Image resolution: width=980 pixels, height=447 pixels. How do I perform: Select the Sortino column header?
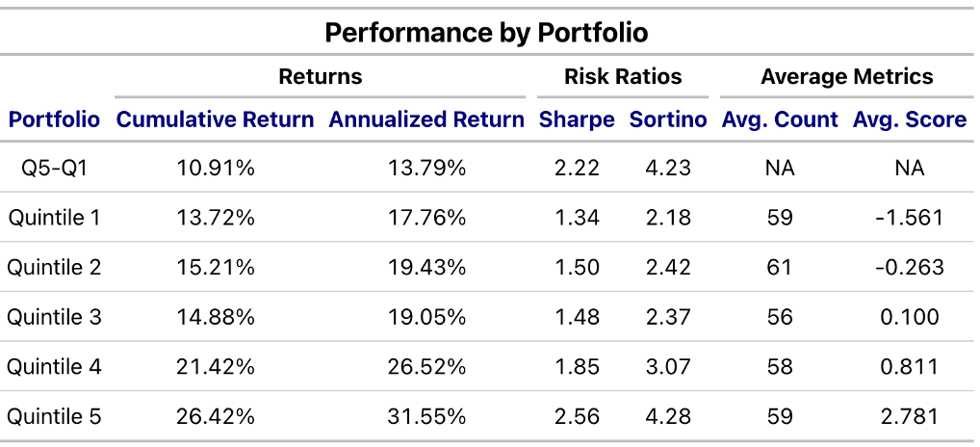(668, 120)
